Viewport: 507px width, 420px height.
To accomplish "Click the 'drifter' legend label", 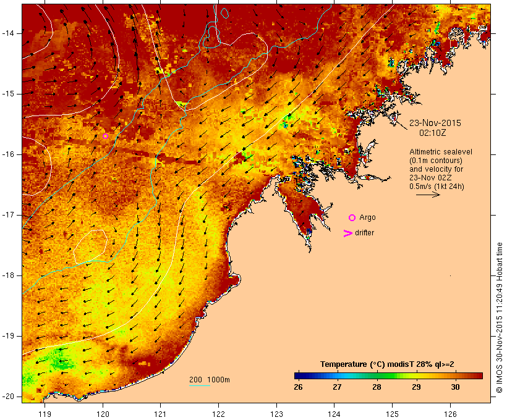I will click(x=364, y=233).
